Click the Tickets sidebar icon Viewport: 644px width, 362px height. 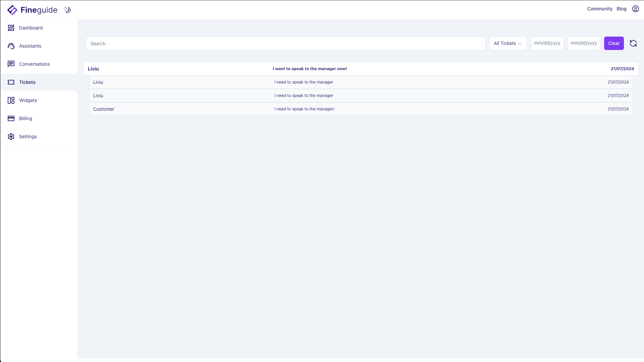click(11, 82)
